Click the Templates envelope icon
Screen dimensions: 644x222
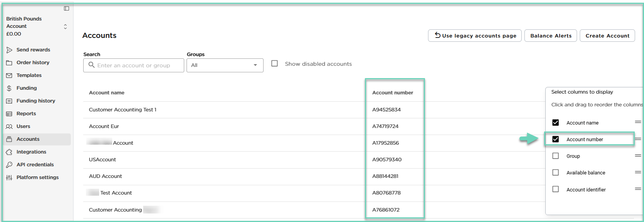(x=9, y=75)
